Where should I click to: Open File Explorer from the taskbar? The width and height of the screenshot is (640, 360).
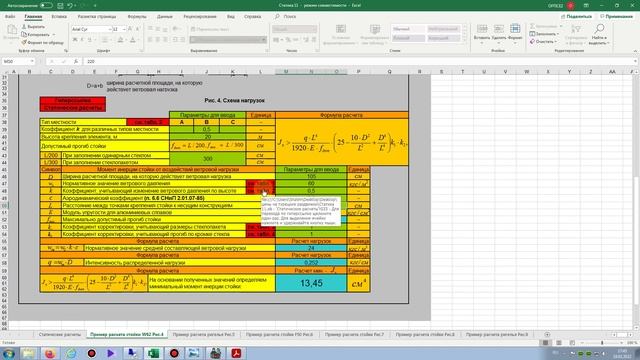(29, 353)
